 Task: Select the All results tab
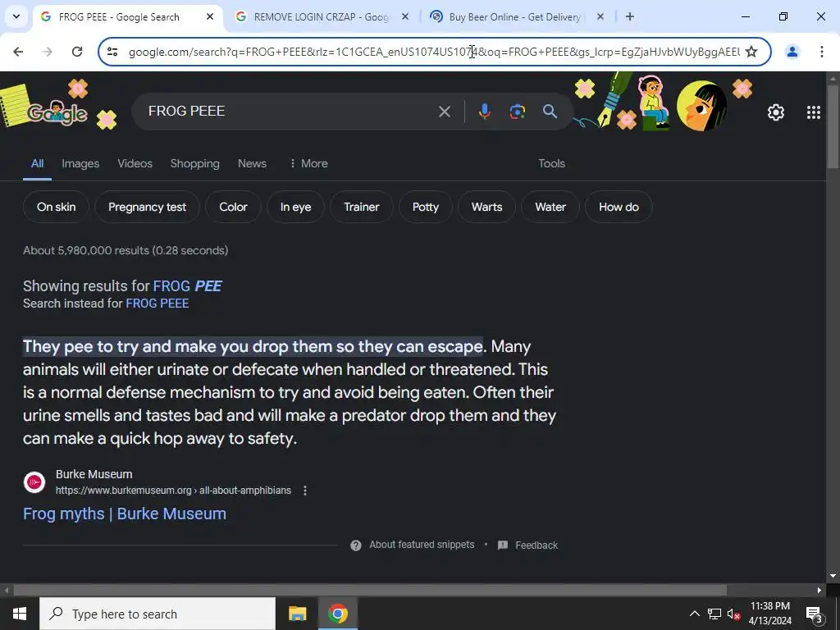point(37,163)
